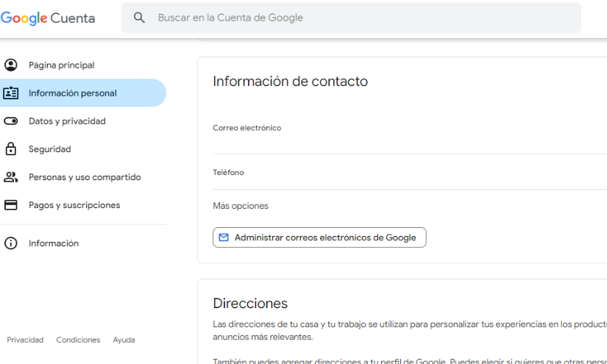The width and height of the screenshot is (607, 364).
Task: Select Datos y privacidad menu label
Action: point(67,121)
